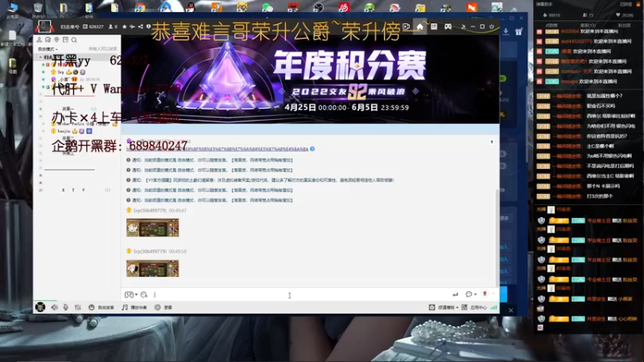The width and height of the screenshot is (644, 362).
Task: Open the contacts person icon in sidebar toolbar
Action: 39,39
